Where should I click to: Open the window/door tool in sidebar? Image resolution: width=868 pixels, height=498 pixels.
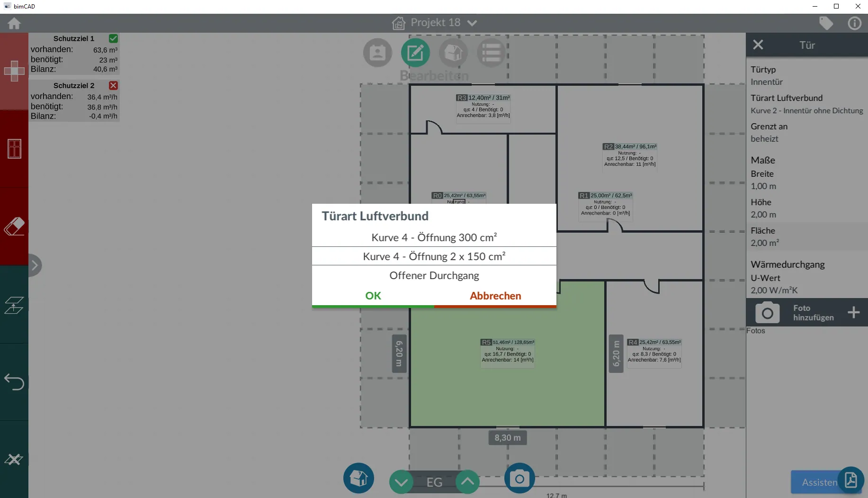pyautogui.click(x=14, y=149)
